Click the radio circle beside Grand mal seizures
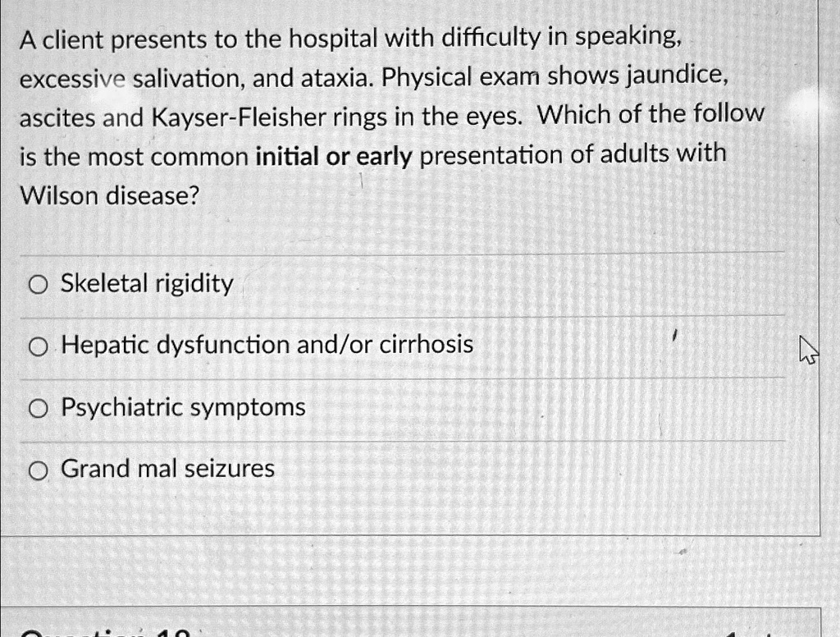The image size is (840, 637). point(38,470)
